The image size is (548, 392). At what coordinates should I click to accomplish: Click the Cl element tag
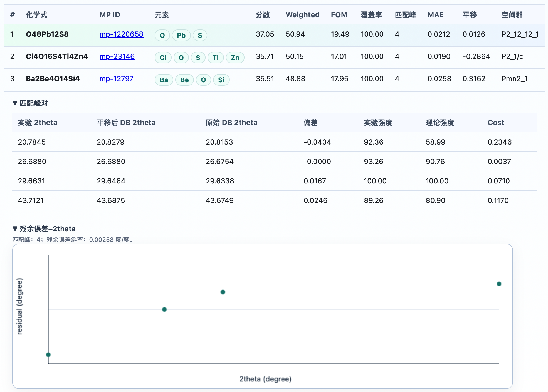[163, 58]
